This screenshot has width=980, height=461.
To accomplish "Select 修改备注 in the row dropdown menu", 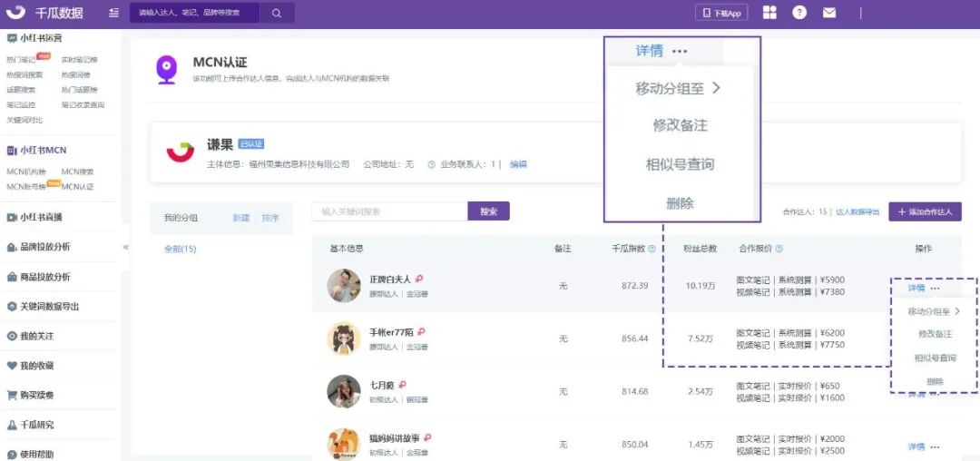I will [935, 334].
